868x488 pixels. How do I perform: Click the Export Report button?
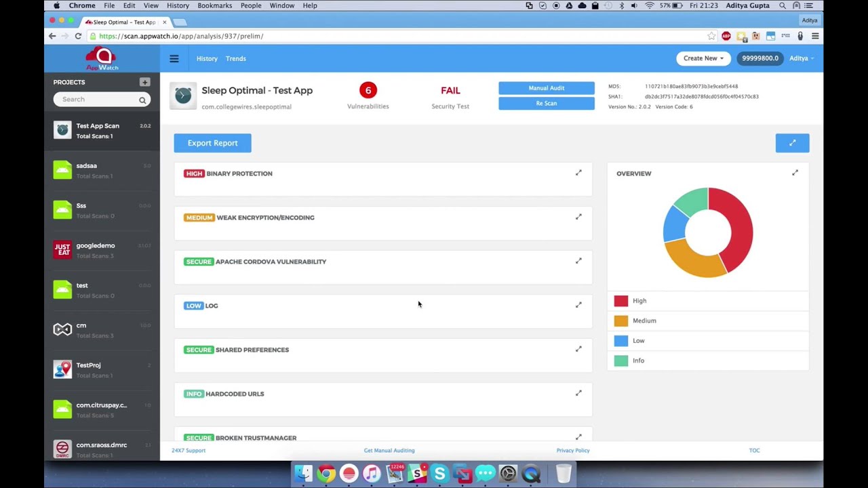coord(212,143)
